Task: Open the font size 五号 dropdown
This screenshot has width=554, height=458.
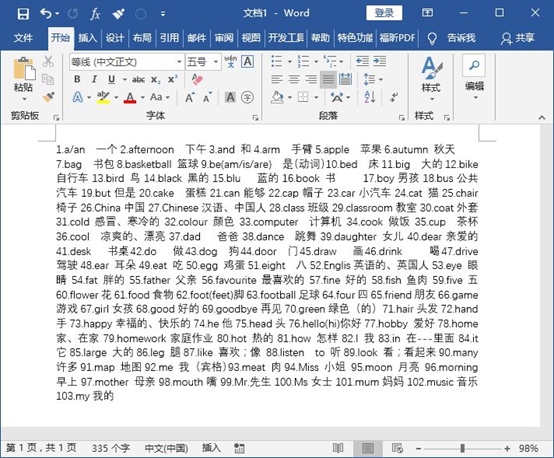Action: coord(216,62)
